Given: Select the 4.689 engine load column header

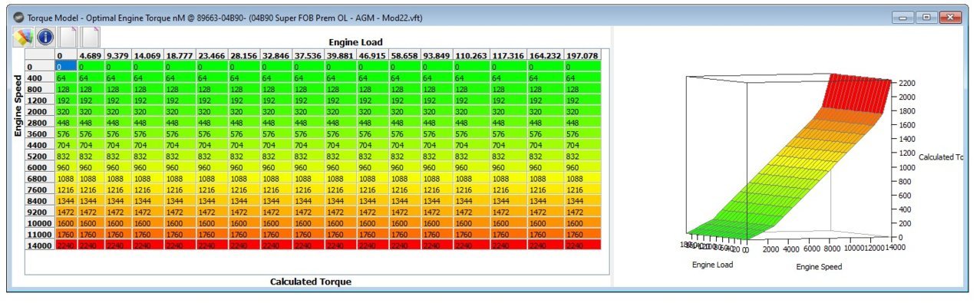Looking at the screenshot, I should [90, 56].
